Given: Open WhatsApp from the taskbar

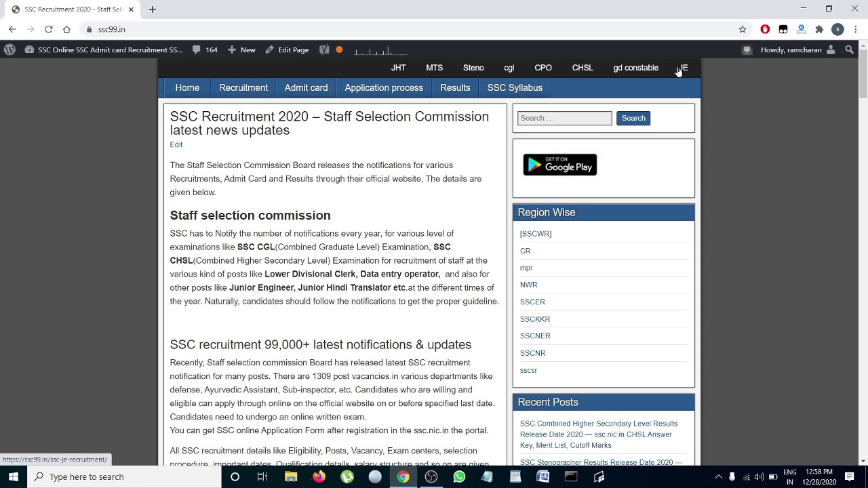Looking at the screenshot, I should click(459, 476).
